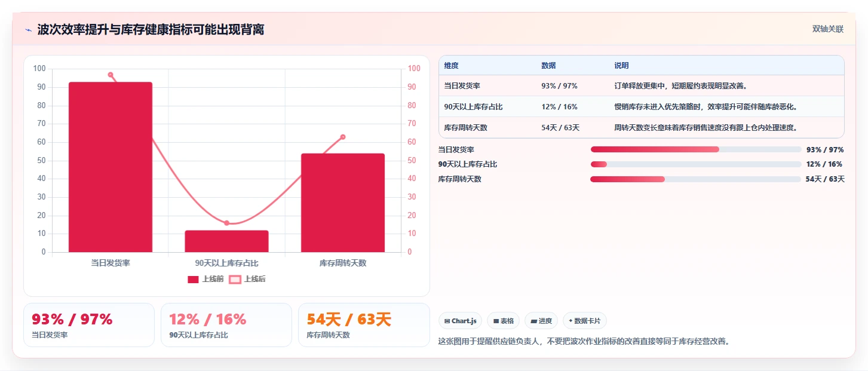Click the 周转天数变长 description cell
Image resolution: width=868 pixels, height=371 pixels.
point(706,128)
